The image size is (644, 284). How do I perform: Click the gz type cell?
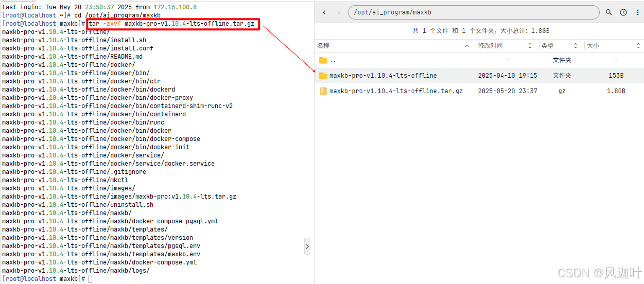coord(562,91)
